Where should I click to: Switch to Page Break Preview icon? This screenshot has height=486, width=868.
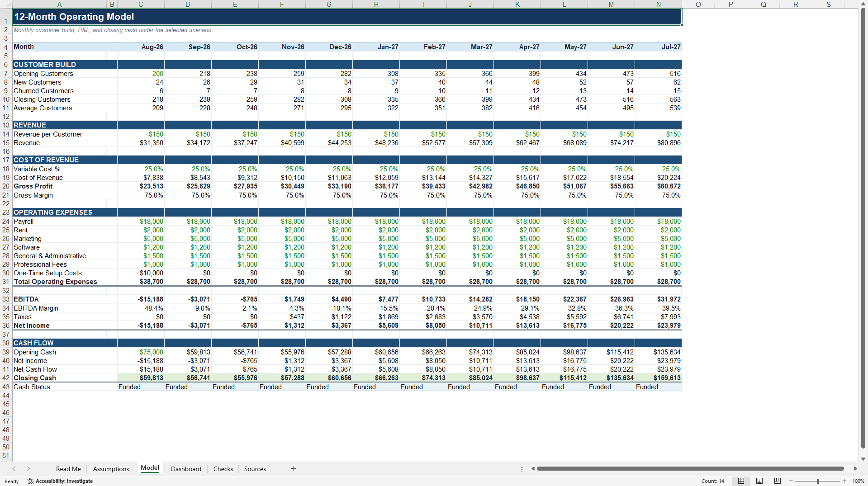pos(778,481)
